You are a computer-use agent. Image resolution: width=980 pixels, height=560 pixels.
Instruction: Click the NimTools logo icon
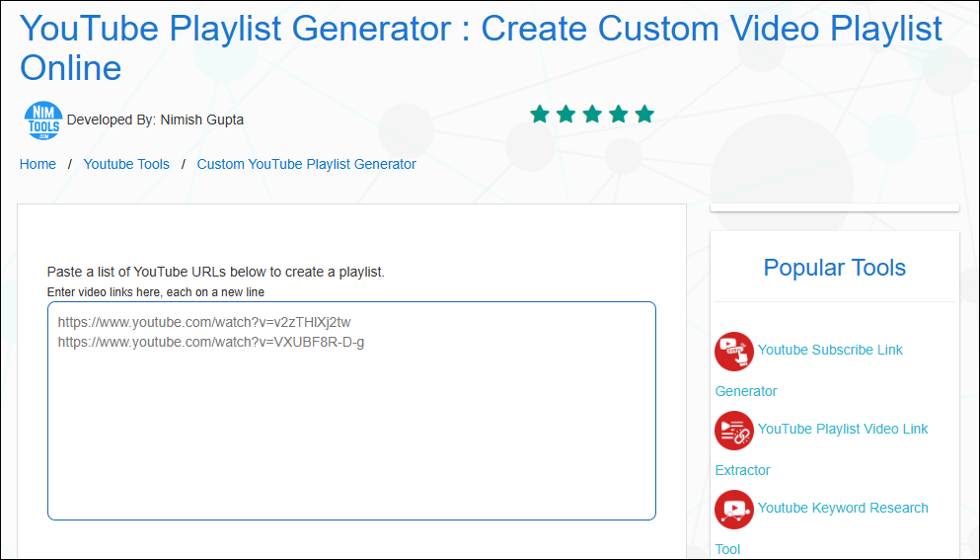click(x=43, y=120)
